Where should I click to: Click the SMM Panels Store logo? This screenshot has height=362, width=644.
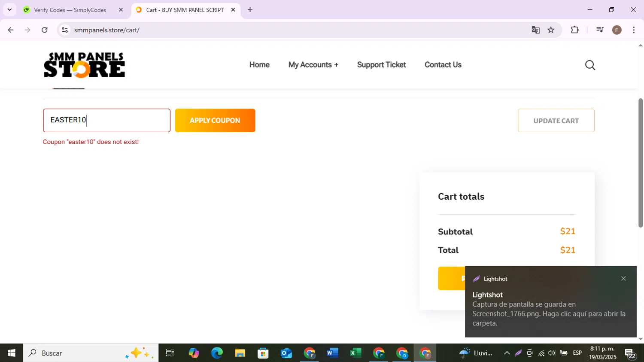tap(85, 65)
